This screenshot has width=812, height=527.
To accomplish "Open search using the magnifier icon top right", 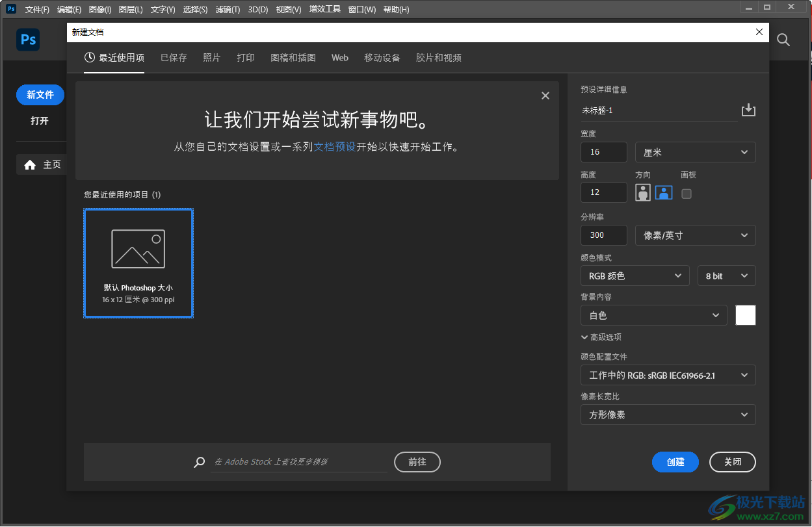I will (x=783, y=40).
